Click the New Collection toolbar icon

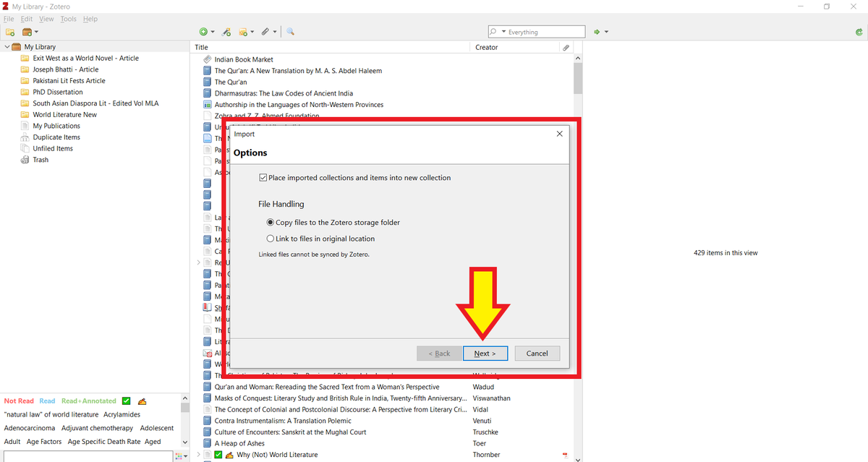point(10,32)
